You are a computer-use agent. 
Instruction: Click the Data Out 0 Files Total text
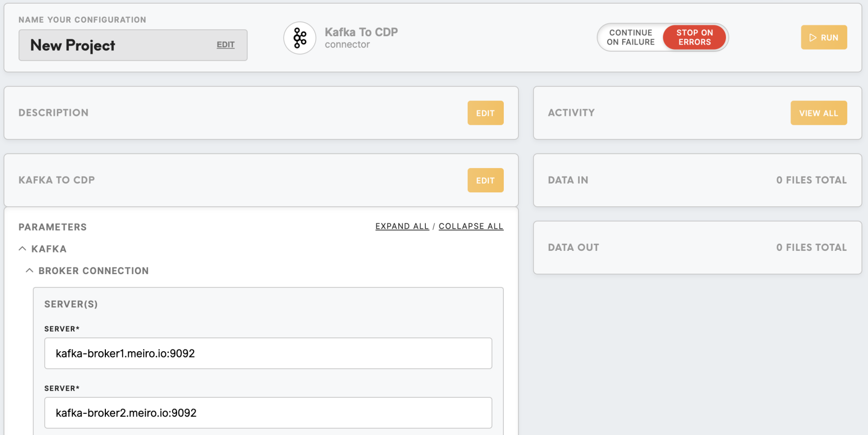pos(811,247)
